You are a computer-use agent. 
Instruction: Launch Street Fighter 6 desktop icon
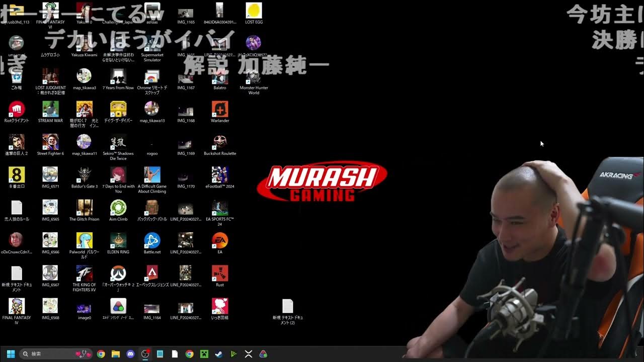tap(50, 145)
